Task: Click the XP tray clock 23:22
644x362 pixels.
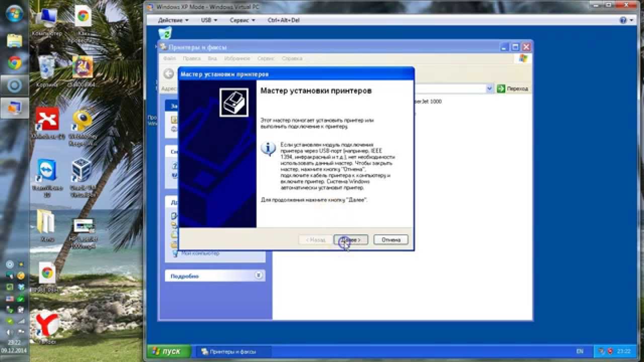Action: click(x=623, y=351)
